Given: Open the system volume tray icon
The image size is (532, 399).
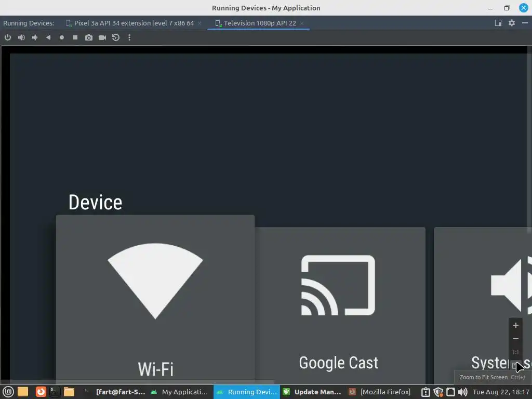Looking at the screenshot, I should click(x=463, y=392).
